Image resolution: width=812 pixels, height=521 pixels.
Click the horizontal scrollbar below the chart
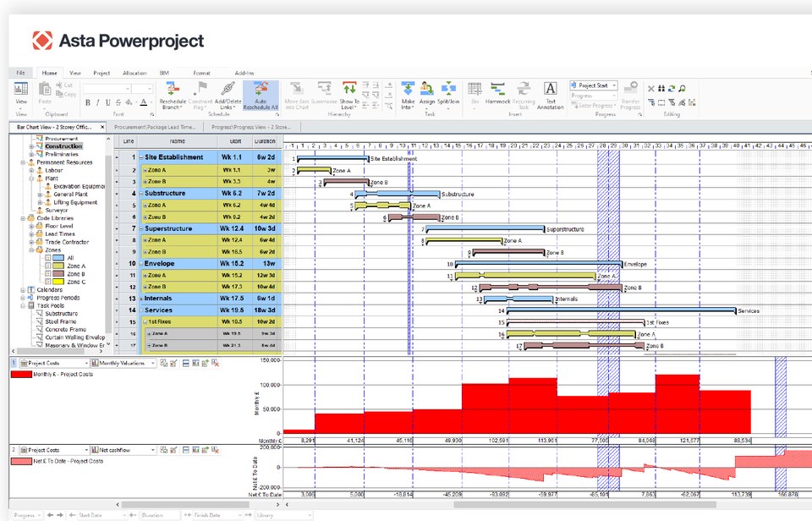(x=584, y=504)
